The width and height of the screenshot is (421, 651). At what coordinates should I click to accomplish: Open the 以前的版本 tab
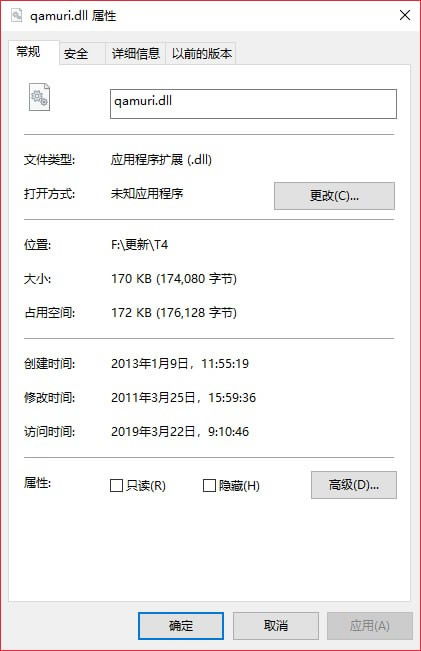pos(201,54)
